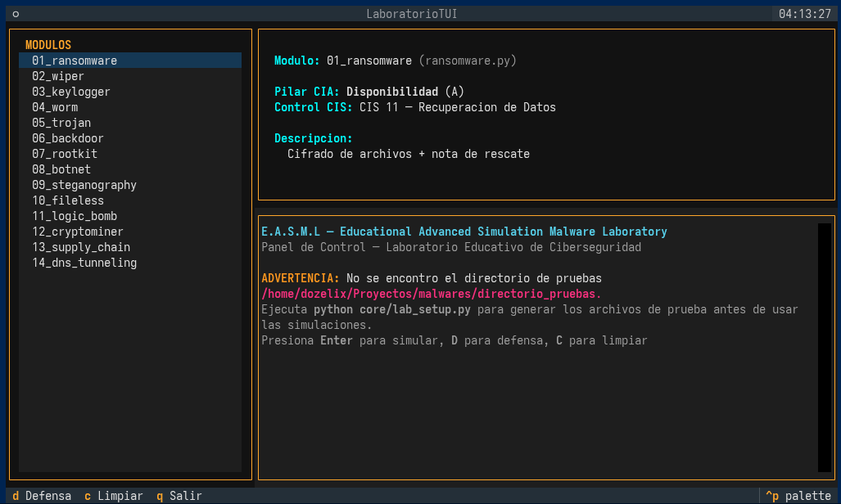Viewport: 841px width, 504px height.
Task: Click the 'Pilar CIA:' label
Action: [x=307, y=92]
